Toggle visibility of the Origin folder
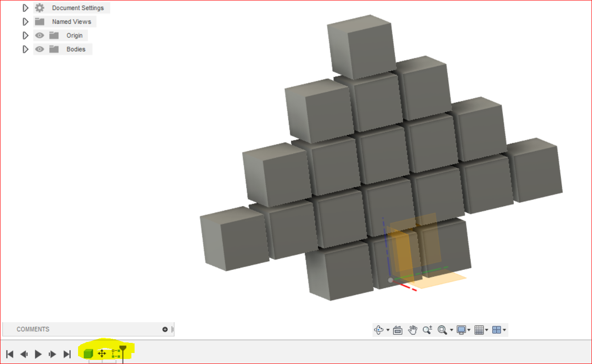 (x=39, y=35)
